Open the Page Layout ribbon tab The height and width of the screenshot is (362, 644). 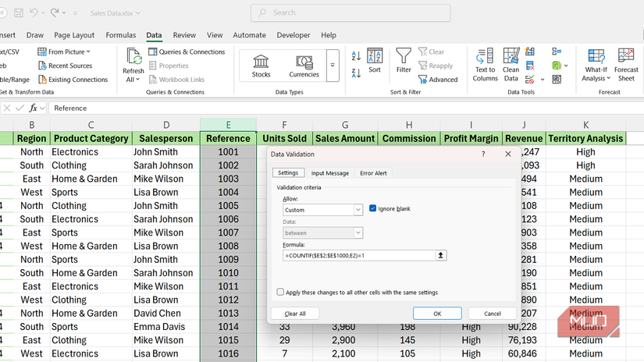tap(74, 35)
